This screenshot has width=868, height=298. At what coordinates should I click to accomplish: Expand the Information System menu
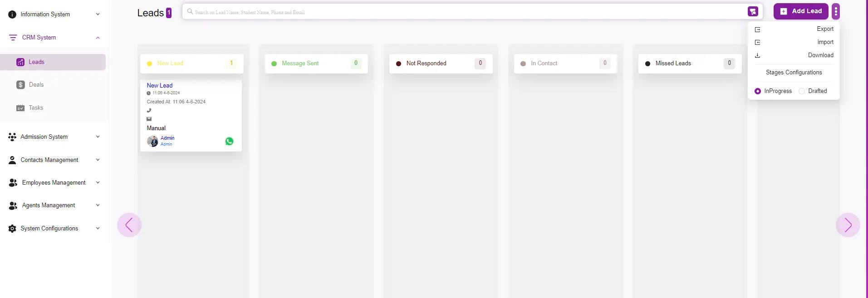54,15
